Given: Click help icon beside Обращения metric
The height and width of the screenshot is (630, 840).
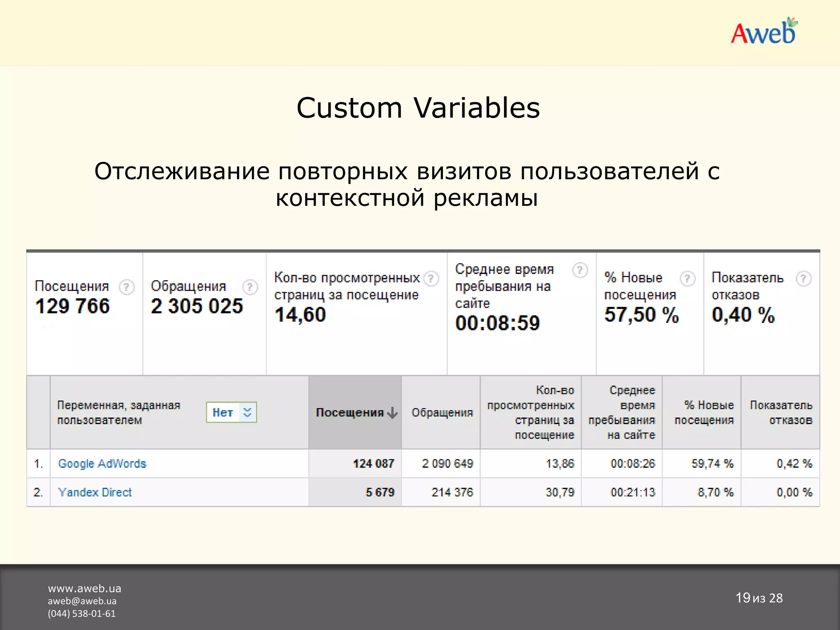Looking at the screenshot, I should (250, 287).
